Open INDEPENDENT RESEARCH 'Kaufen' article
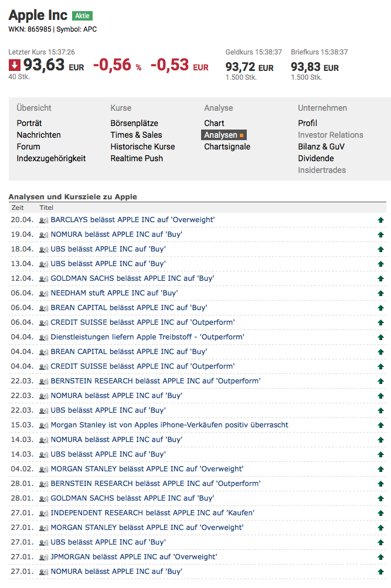This screenshot has height=588, width=391. pos(152,512)
